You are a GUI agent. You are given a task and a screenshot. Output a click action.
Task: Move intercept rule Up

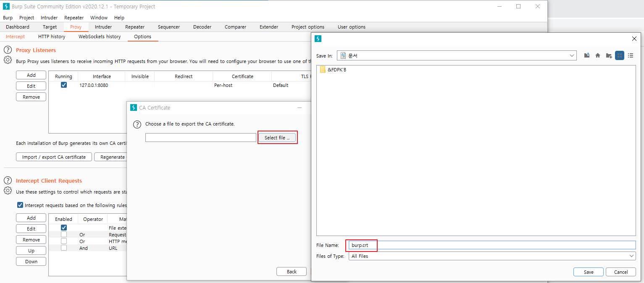coord(31,251)
